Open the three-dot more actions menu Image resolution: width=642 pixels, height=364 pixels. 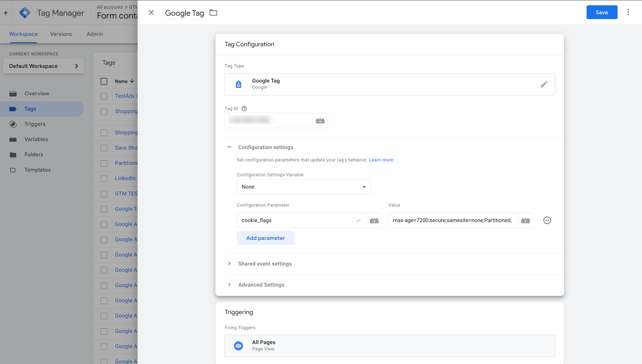click(628, 12)
